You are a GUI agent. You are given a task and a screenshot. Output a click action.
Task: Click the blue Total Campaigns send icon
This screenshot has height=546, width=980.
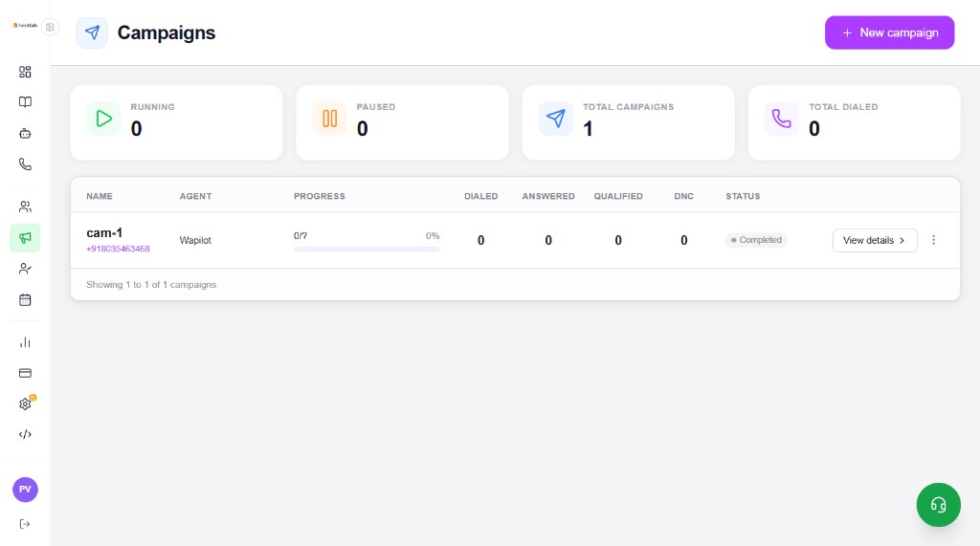(556, 118)
